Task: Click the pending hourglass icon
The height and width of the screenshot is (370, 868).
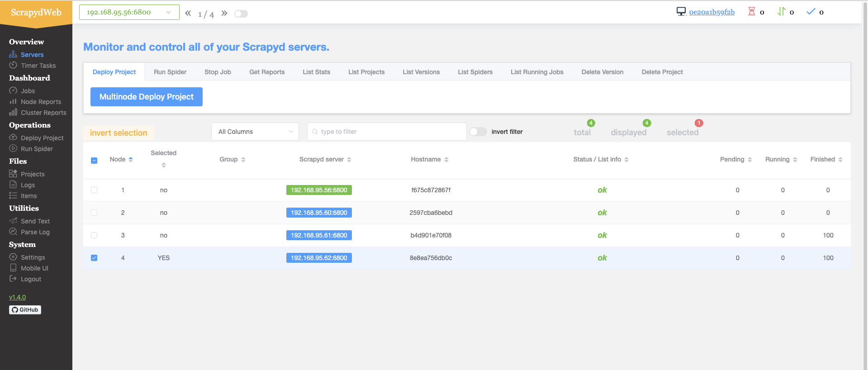Action: coord(752,11)
